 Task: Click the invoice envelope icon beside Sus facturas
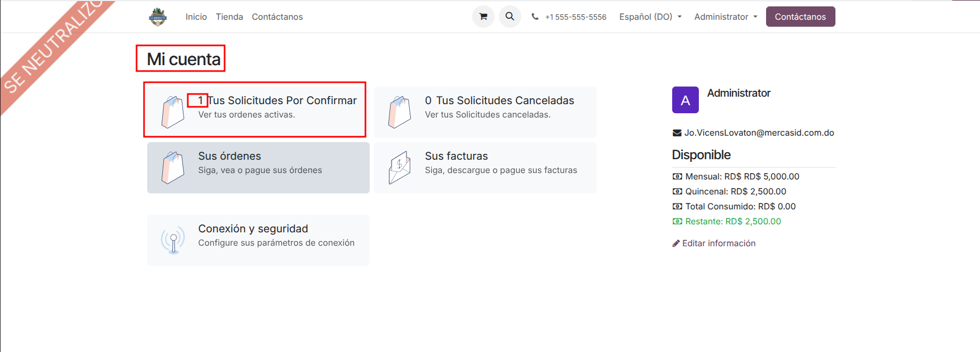coord(400,168)
